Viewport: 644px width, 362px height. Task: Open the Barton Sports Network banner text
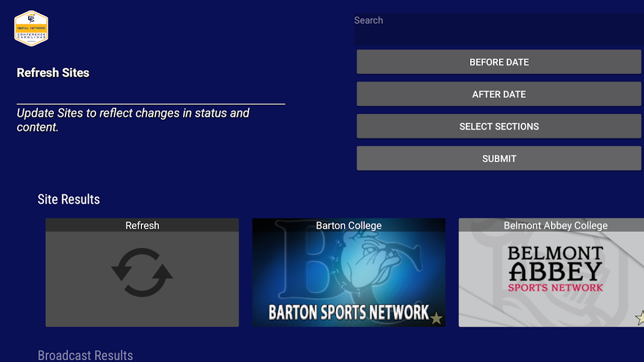[x=348, y=312]
